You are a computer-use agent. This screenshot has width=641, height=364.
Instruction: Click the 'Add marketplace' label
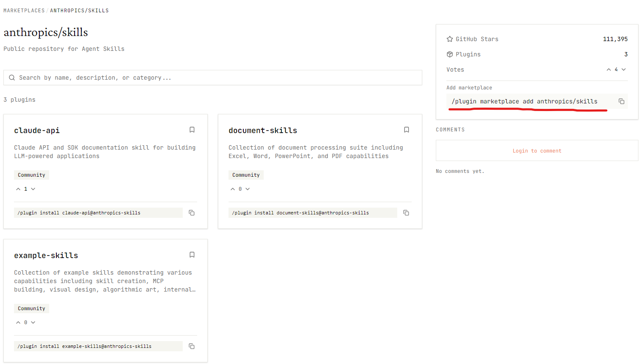(x=469, y=88)
